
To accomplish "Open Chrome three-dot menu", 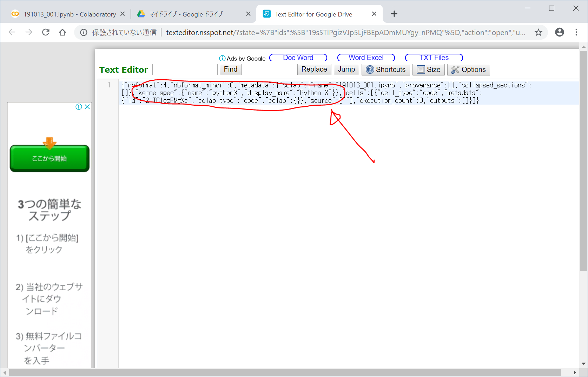I will click(576, 32).
